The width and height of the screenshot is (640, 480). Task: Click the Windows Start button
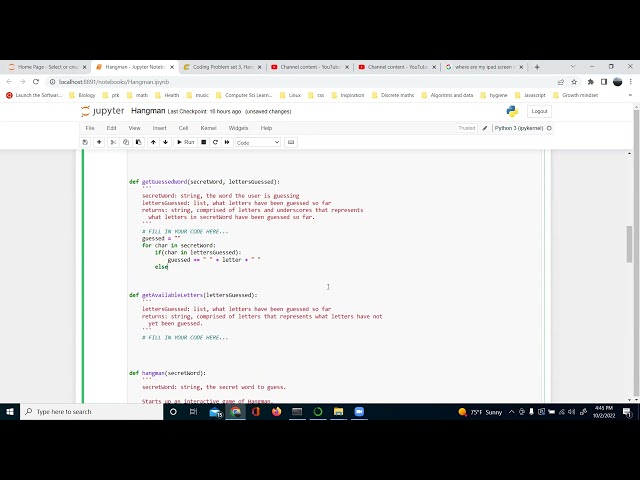10,412
